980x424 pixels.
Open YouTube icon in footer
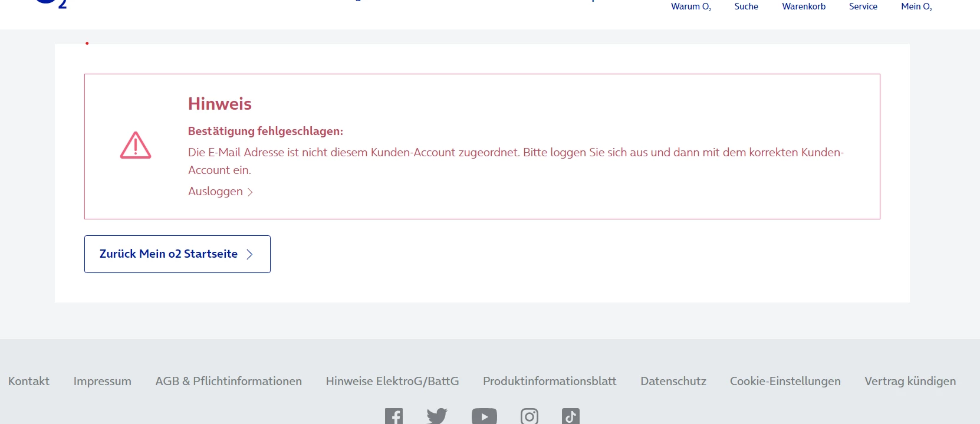click(484, 416)
